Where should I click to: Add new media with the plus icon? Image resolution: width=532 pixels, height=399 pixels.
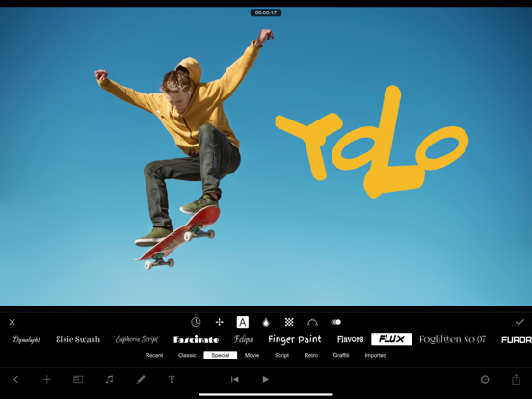point(47,379)
